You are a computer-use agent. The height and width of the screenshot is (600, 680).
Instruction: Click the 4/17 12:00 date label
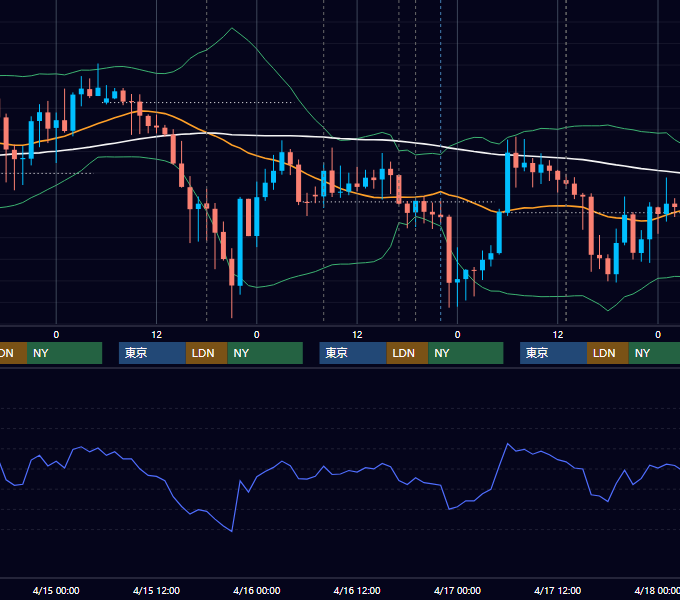pyautogui.click(x=558, y=590)
